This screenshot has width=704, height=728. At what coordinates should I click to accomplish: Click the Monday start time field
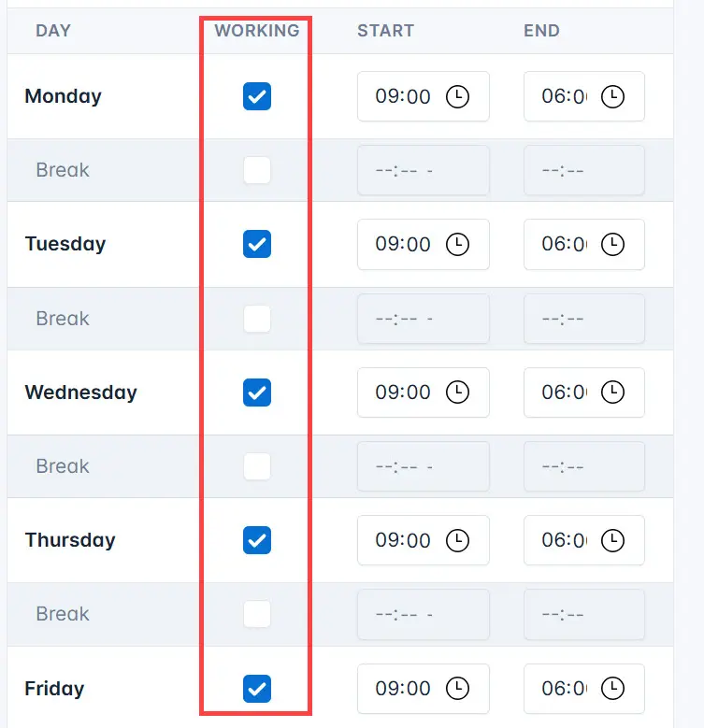coord(404,96)
